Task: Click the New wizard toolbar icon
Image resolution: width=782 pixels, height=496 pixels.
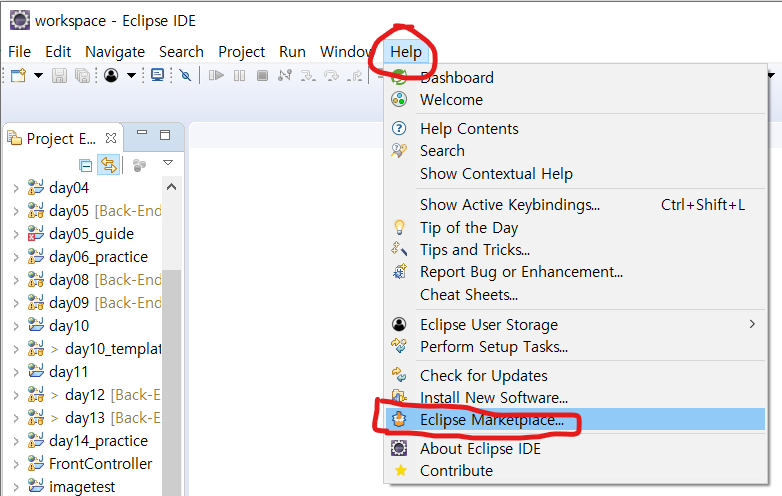Action: coord(18,76)
